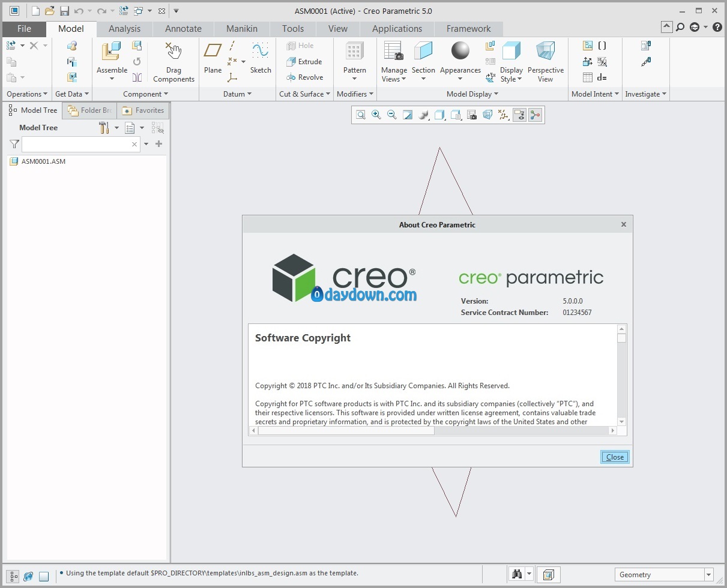727x588 pixels.
Task: Toggle the annotation display eye button
Action: 519,115
